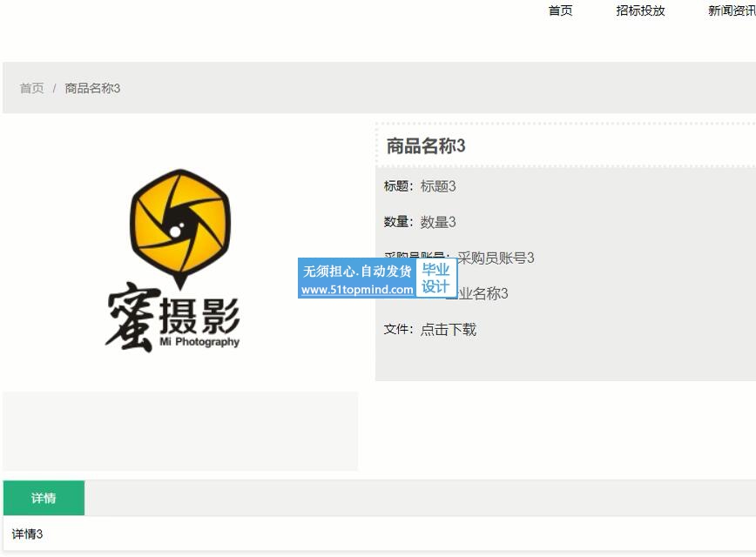Select the 标题3 value text
Image resolution: width=756 pixels, height=557 pixels.
(438, 186)
